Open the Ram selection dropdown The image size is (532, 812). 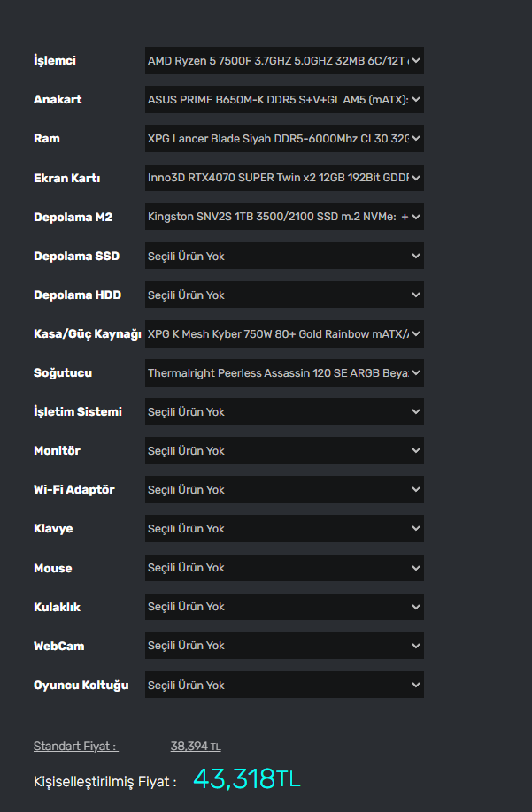click(284, 138)
